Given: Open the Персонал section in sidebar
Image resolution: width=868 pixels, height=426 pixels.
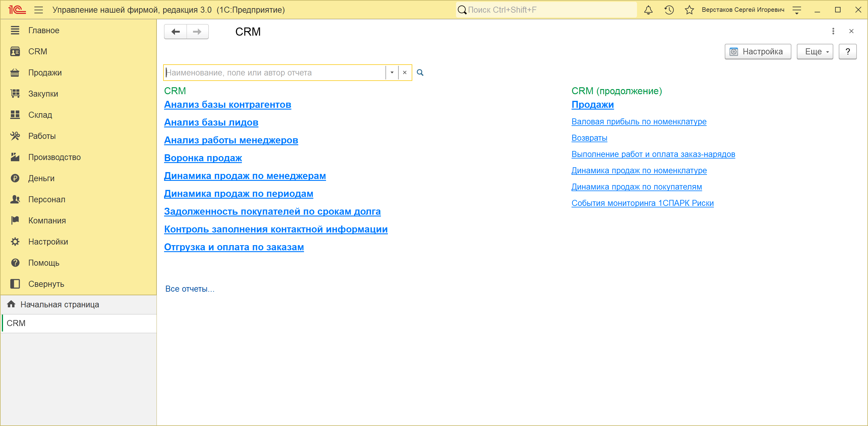Looking at the screenshot, I should click(46, 199).
